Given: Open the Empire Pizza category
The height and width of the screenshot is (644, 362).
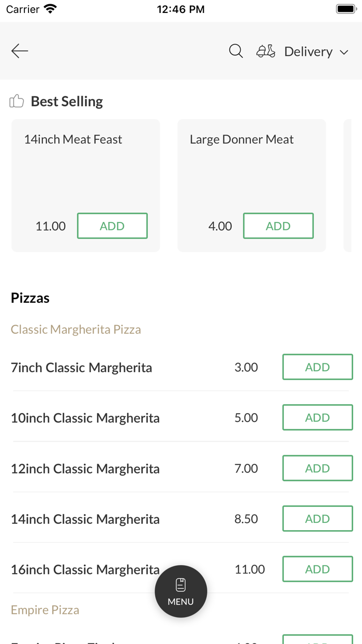Looking at the screenshot, I should coord(44,610).
